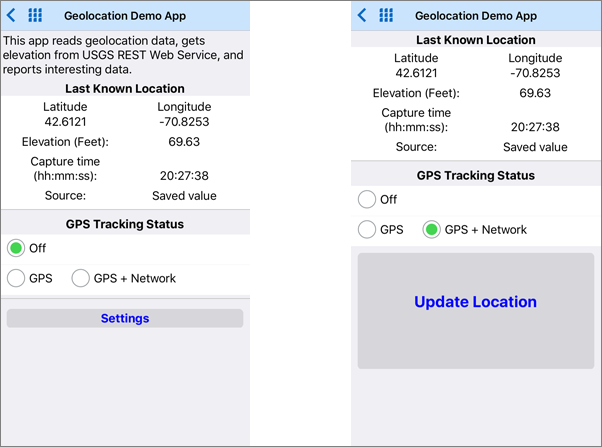Click the Geolocation Demo App title on the left screen
The width and height of the screenshot is (602, 447).
tap(124, 16)
